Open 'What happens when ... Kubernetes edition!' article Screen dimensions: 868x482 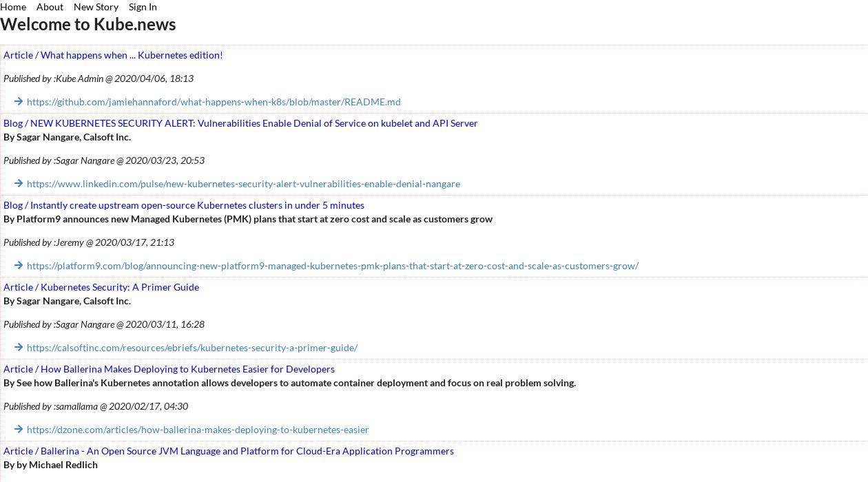click(x=113, y=55)
